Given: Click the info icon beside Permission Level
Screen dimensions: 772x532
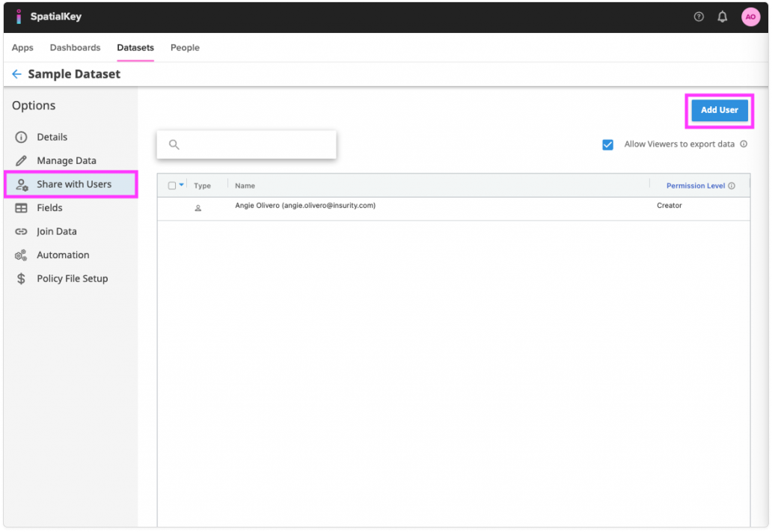Looking at the screenshot, I should (732, 186).
